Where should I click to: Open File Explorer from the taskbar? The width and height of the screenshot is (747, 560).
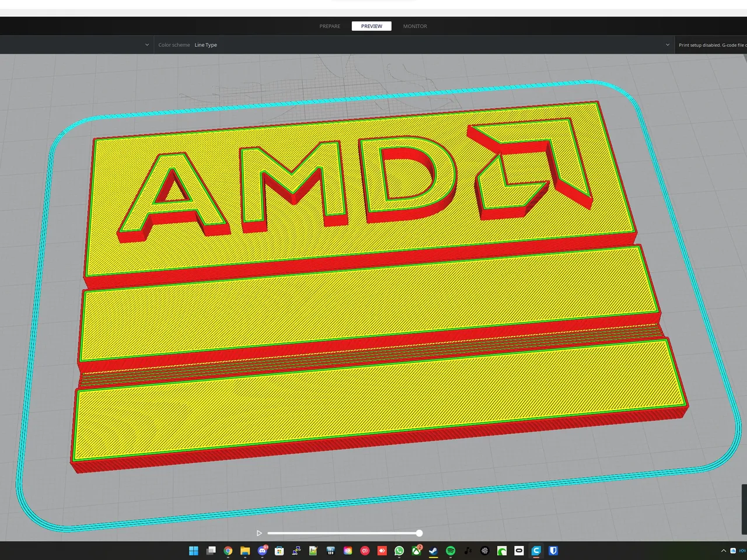point(245,551)
